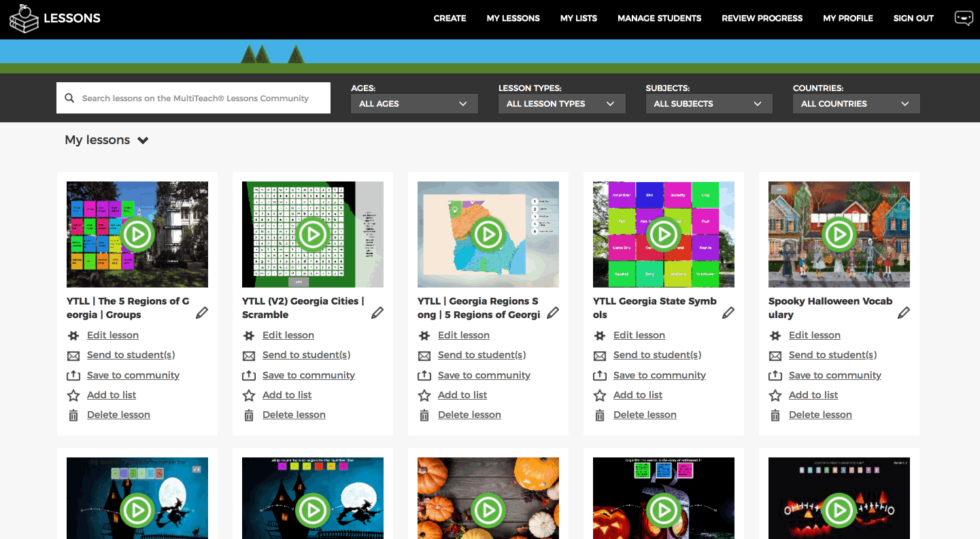Click the lesson search input field
This screenshot has height=539, width=980.
pyautogui.click(x=194, y=98)
